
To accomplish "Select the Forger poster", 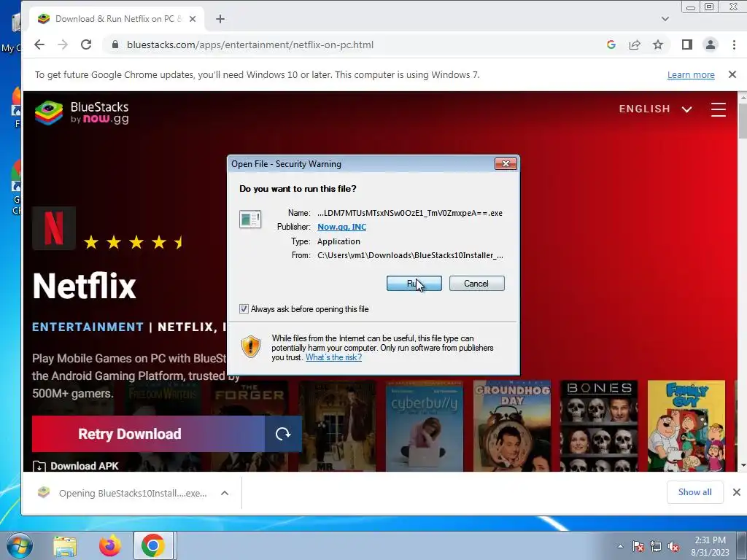I will click(x=249, y=426).
